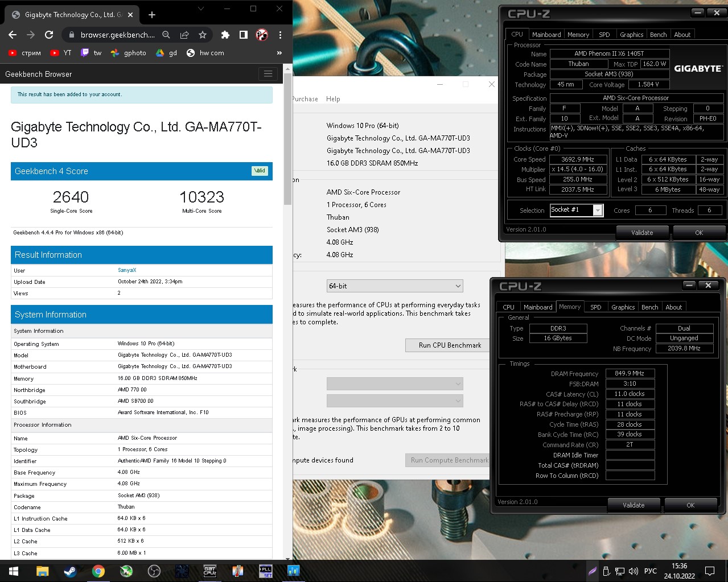728x582 pixels.
Task: Open GBT CPU-Z taskbar icon
Action: [210, 571]
